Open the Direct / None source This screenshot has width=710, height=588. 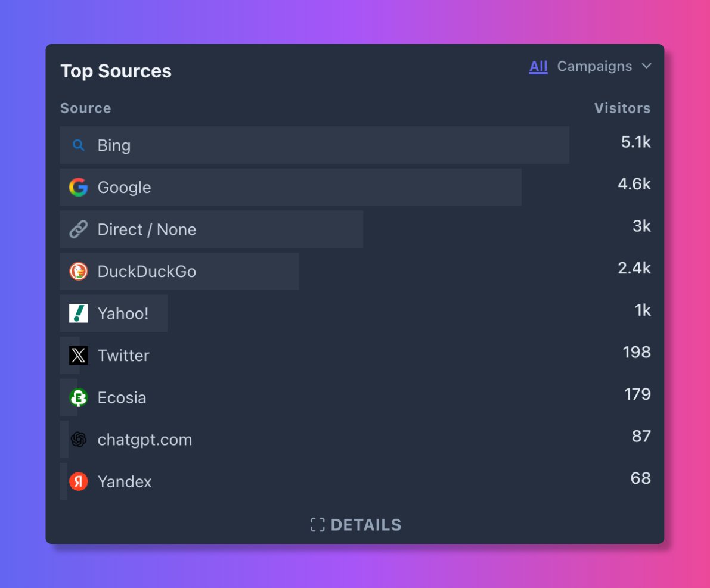[x=147, y=229]
